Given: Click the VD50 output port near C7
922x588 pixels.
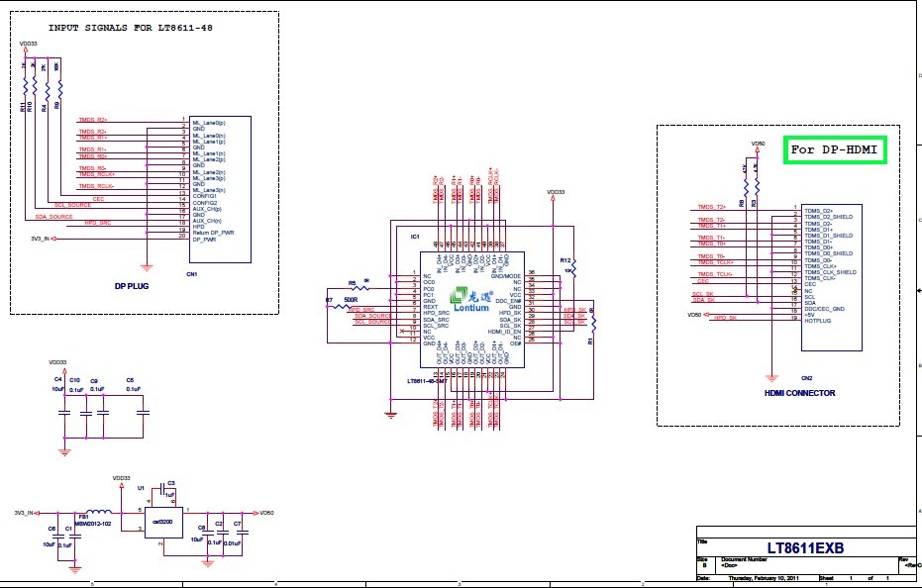Looking at the screenshot, I should [x=263, y=513].
